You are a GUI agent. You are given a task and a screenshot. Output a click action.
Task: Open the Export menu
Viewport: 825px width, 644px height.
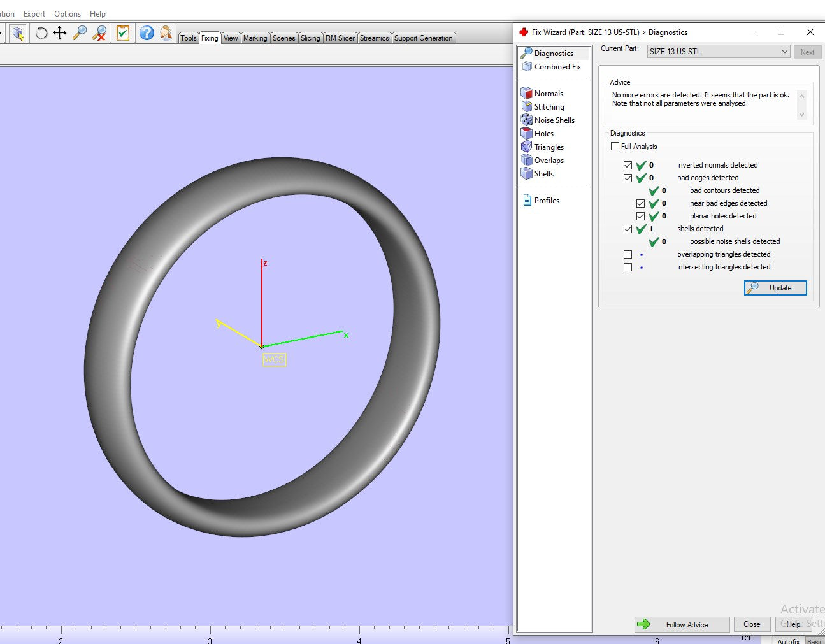click(x=34, y=14)
